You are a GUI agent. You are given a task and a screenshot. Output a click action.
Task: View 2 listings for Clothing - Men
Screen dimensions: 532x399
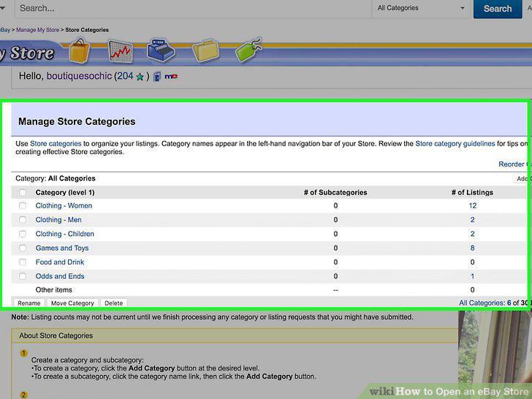[x=472, y=219]
